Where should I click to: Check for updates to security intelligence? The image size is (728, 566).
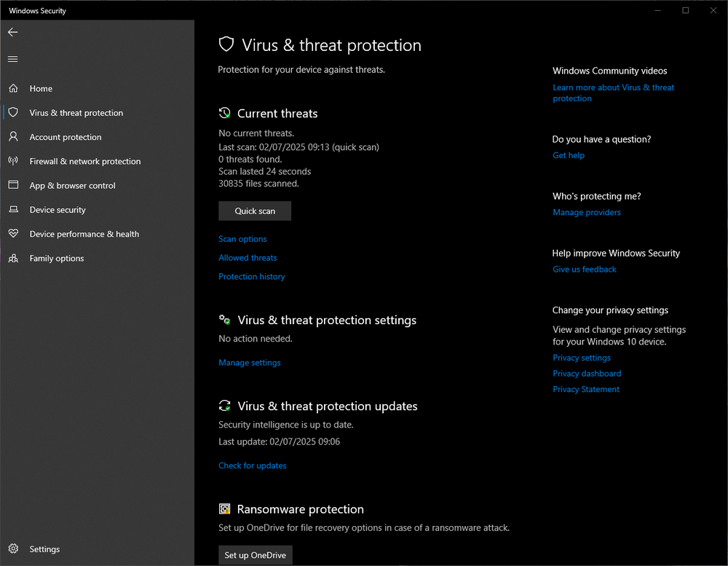point(253,465)
